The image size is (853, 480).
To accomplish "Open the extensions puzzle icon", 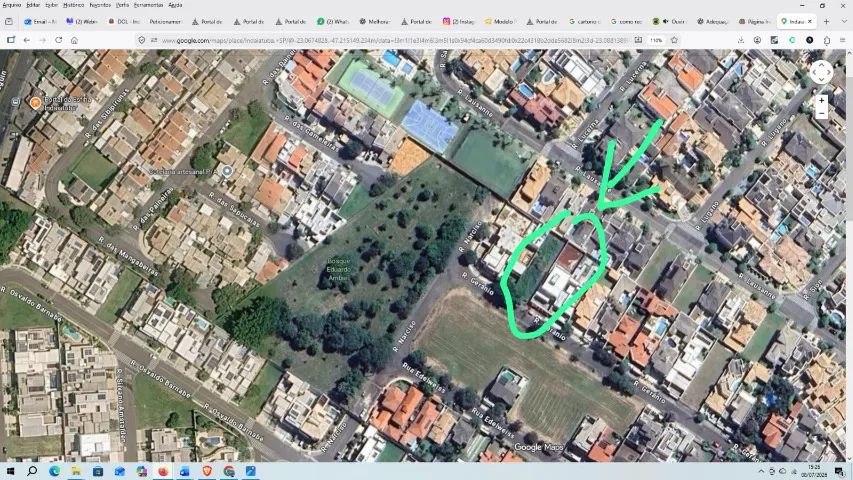I will [x=827, y=40].
